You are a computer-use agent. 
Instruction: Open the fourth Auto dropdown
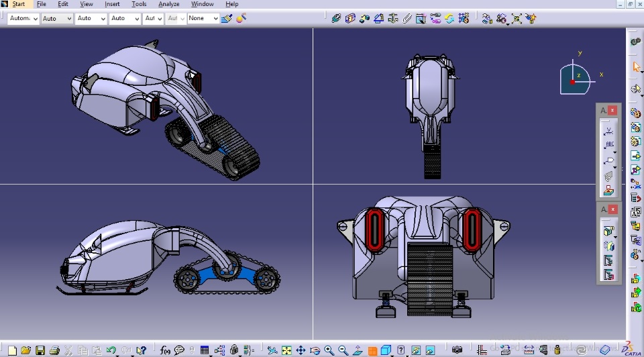pos(125,19)
